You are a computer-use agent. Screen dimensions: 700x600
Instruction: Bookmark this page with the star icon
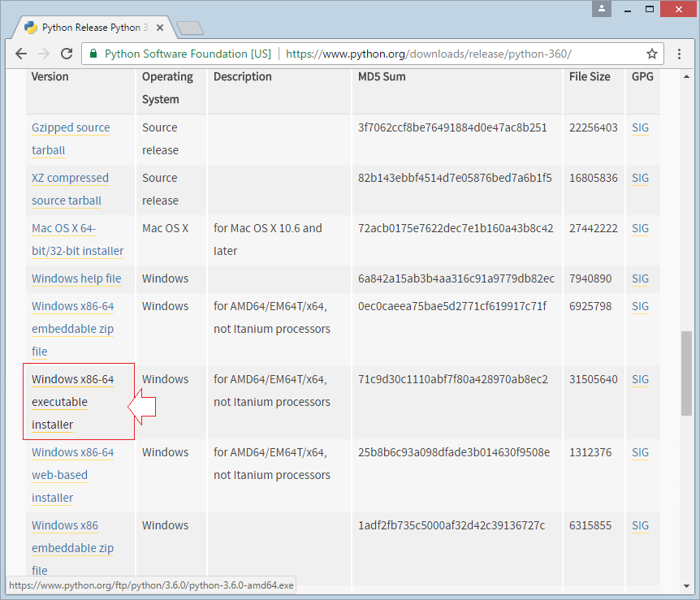(652, 54)
